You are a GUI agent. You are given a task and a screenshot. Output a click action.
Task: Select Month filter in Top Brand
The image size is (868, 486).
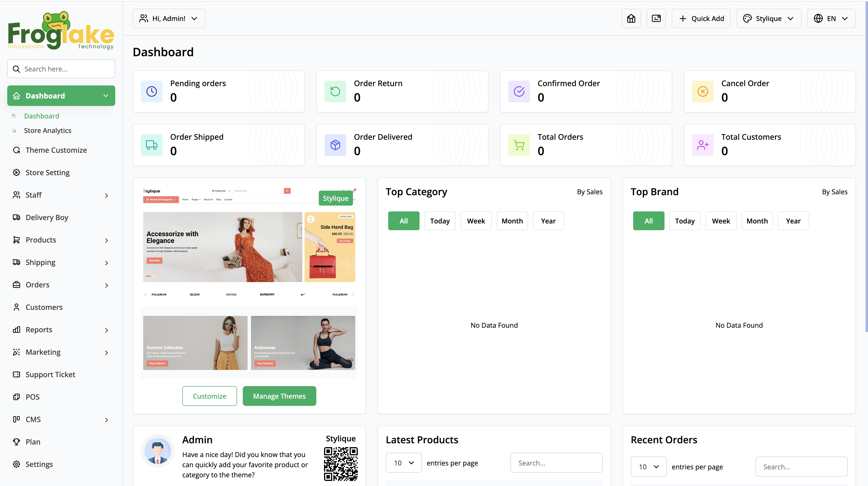pyautogui.click(x=757, y=221)
